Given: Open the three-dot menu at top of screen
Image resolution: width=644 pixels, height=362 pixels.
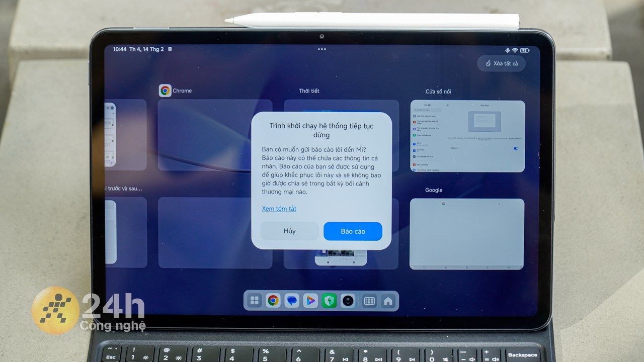Looking at the screenshot, I should point(322,49).
